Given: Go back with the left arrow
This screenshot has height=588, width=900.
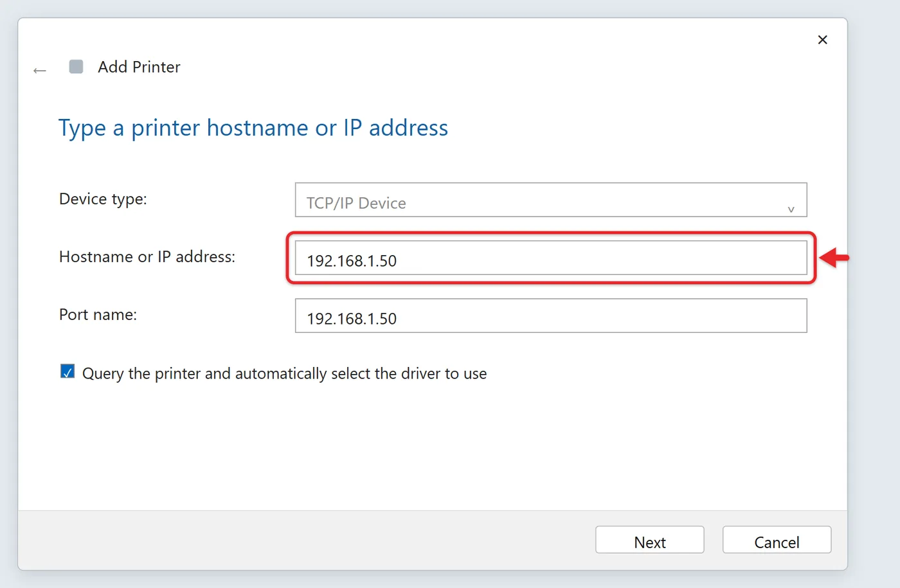Looking at the screenshot, I should coord(40,70).
